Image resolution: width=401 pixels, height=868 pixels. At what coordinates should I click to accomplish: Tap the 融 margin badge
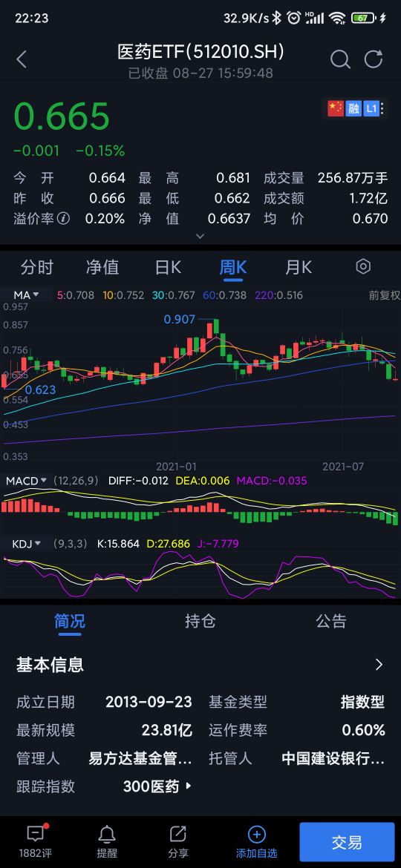(x=353, y=108)
